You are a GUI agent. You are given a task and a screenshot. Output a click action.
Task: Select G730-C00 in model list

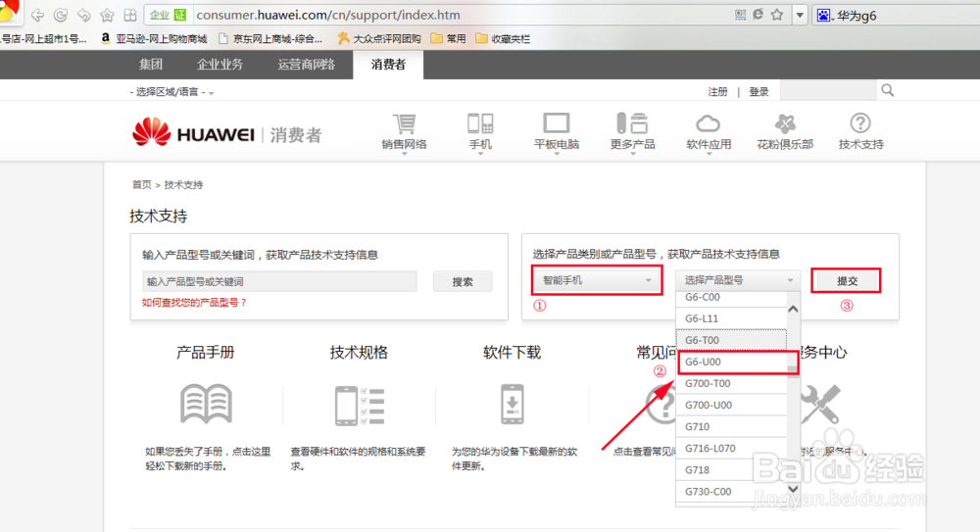pyautogui.click(x=731, y=492)
